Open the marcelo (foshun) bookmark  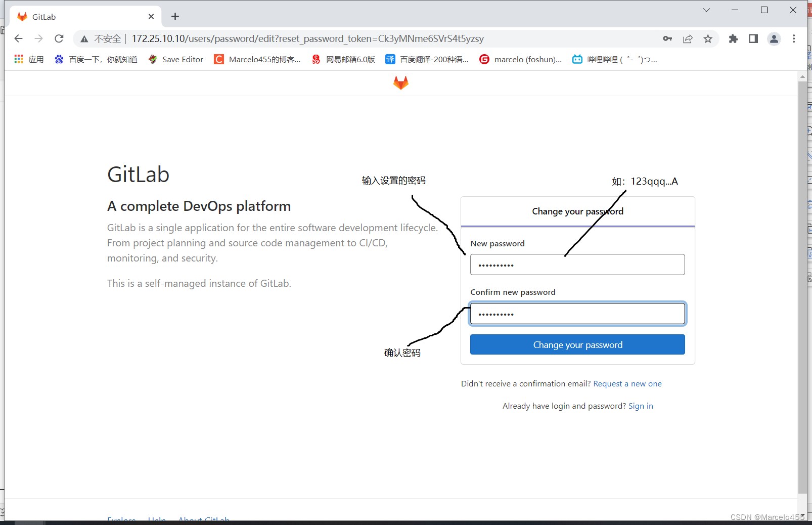tap(521, 59)
